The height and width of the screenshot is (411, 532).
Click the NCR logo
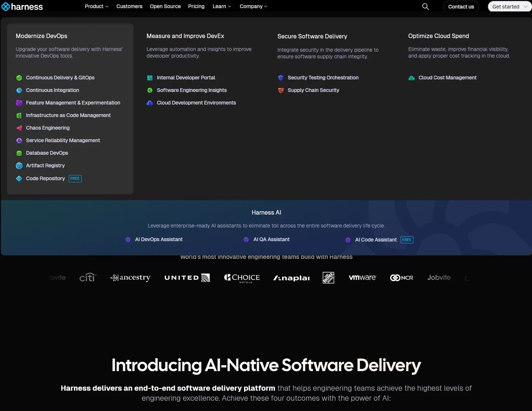click(x=402, y=278)
